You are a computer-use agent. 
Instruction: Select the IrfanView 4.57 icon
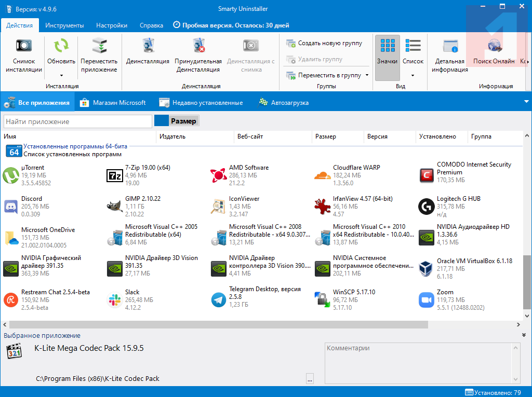[322, 207]
